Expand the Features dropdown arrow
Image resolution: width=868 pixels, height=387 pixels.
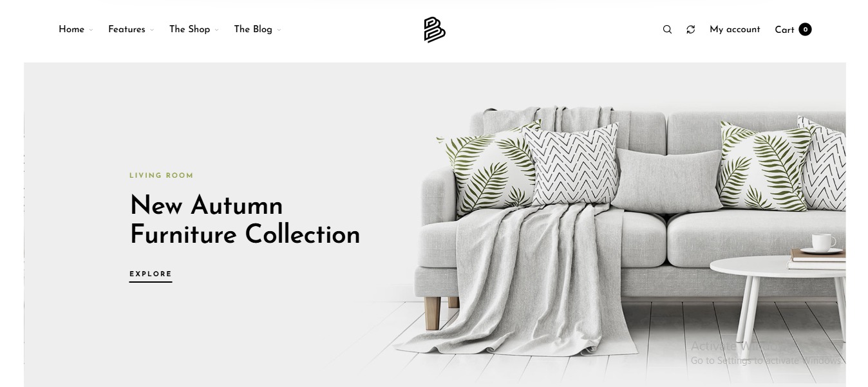click(152, 30)
